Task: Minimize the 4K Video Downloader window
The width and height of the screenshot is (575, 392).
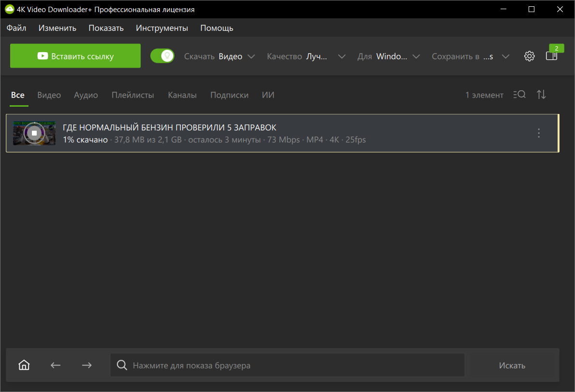Action: (503, 9)
